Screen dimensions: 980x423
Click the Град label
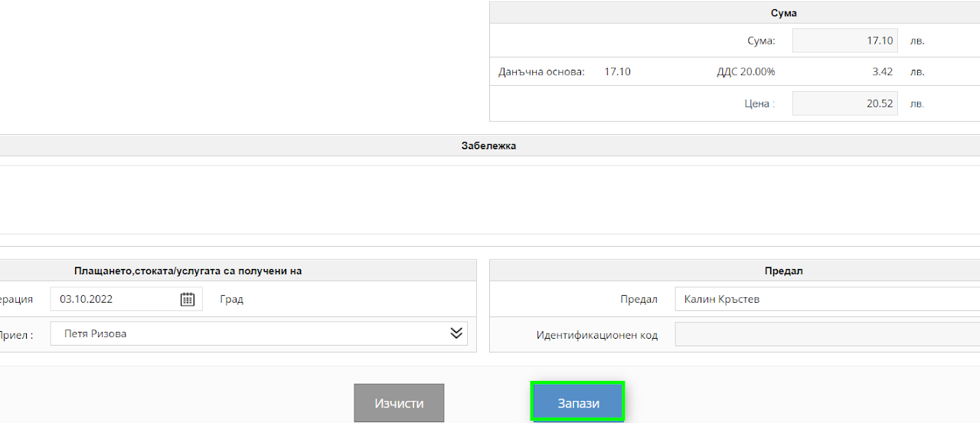231,299
